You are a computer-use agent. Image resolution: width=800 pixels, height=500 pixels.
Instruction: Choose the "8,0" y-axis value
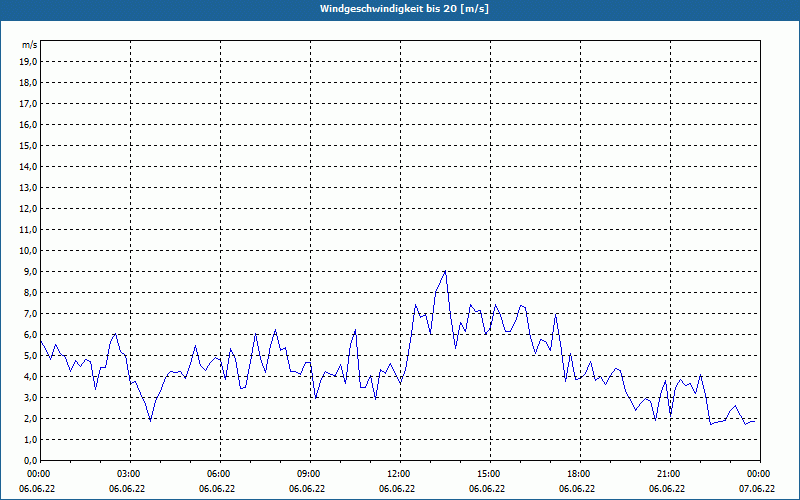(31, 293)
